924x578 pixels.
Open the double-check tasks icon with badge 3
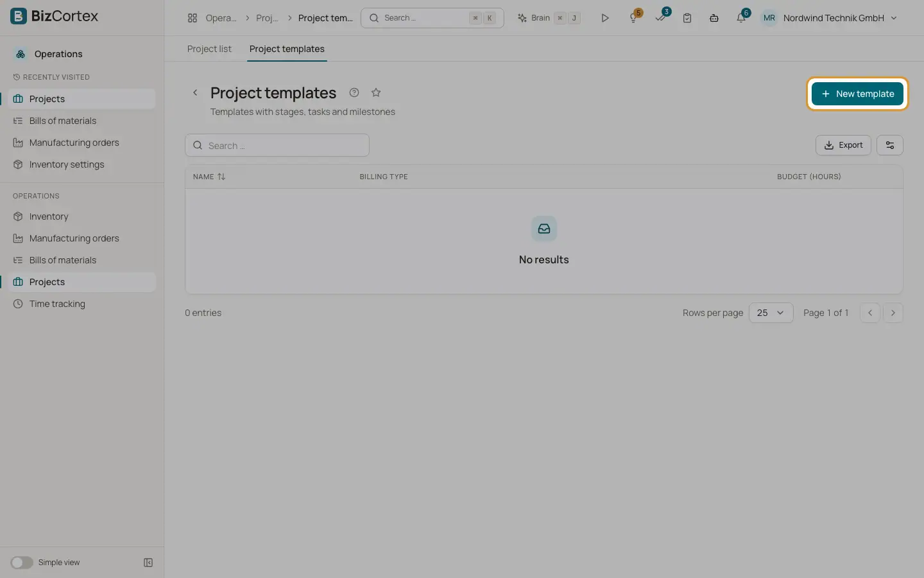[x=661, y=17]
